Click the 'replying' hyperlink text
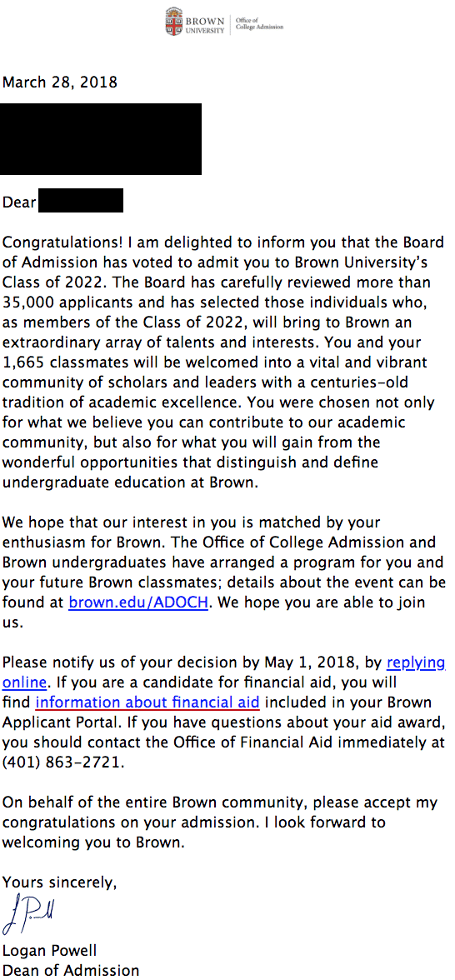Viewport: 455px width, 980px height. (417, 663)
